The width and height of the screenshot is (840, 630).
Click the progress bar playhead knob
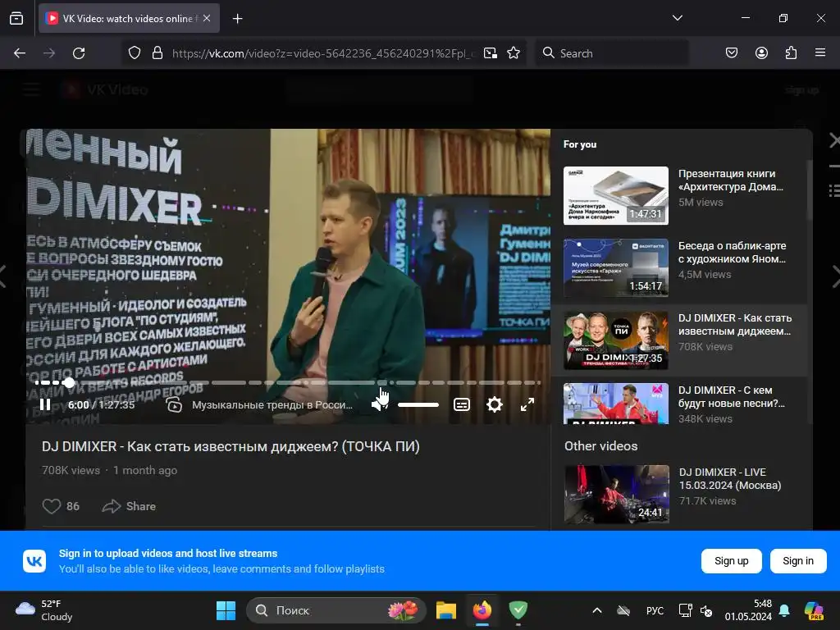pos(69,382)
